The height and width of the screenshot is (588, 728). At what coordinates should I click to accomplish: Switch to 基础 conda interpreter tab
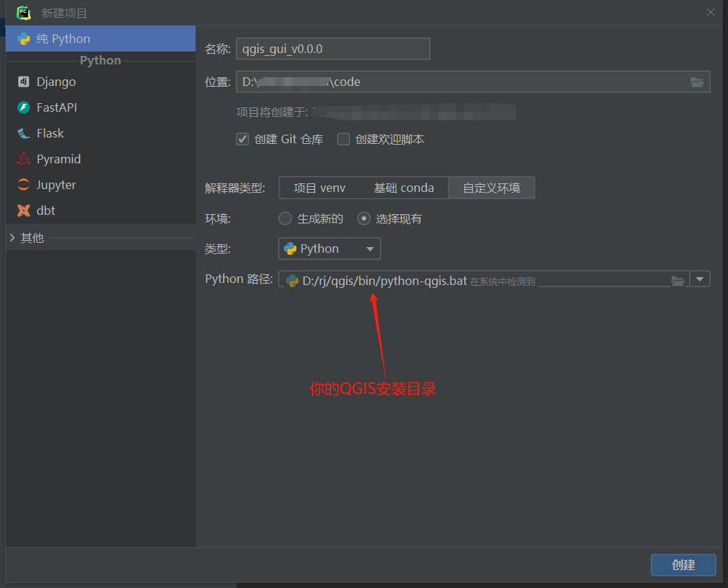pos(404,188)
